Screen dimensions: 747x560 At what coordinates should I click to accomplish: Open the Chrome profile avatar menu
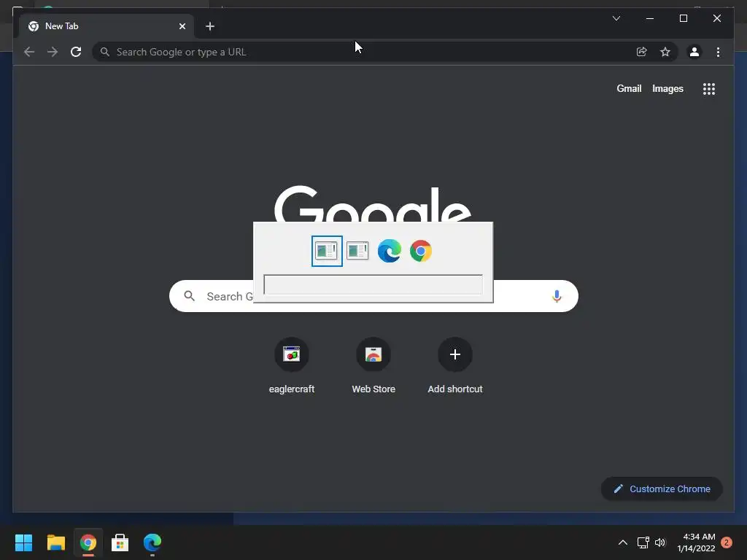coord(694,52)
